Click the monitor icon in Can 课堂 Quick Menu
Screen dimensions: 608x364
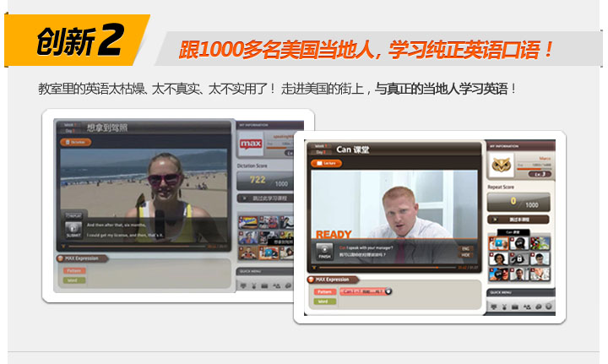[494, 307]
